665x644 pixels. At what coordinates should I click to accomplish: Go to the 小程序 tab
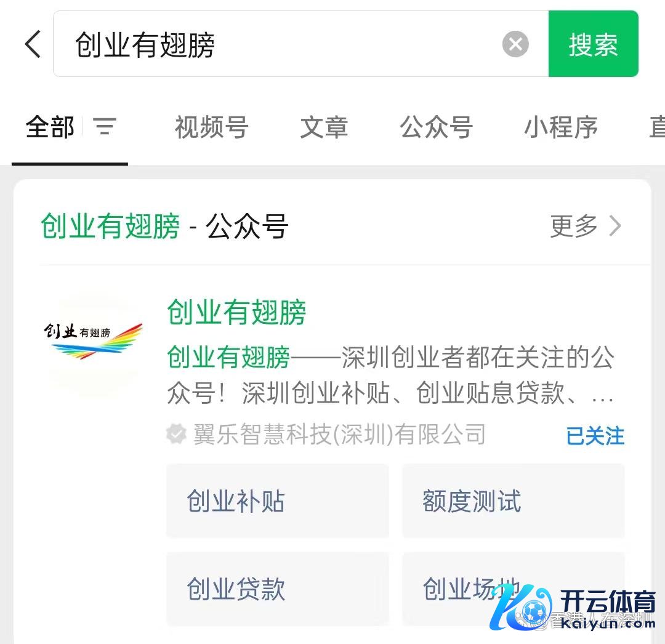coord(561,127)
